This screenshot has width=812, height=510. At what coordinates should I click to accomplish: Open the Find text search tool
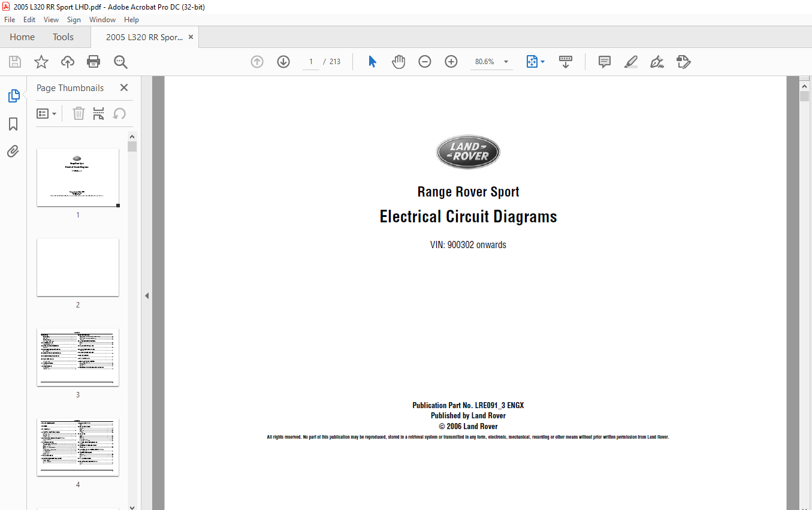coord(120,62)
